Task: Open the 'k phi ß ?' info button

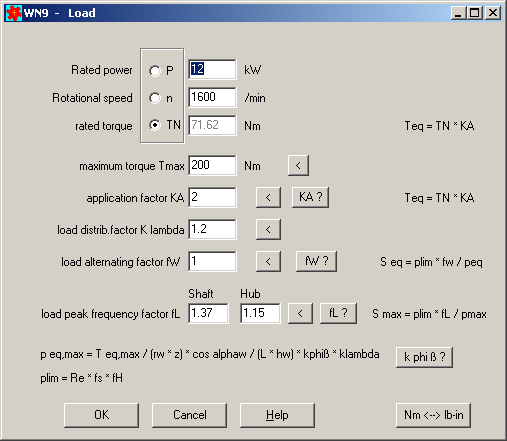Action: click(424, 357)
